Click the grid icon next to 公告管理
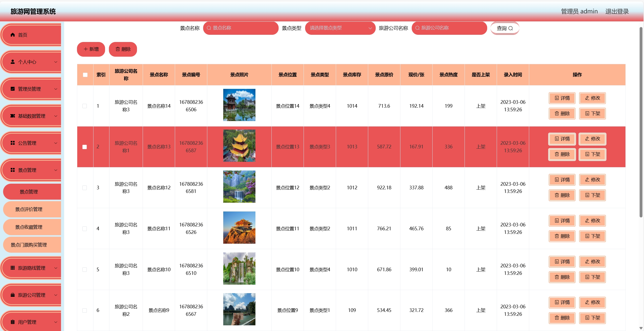This screenshot has width=644, height=331. tap(13, 143)
